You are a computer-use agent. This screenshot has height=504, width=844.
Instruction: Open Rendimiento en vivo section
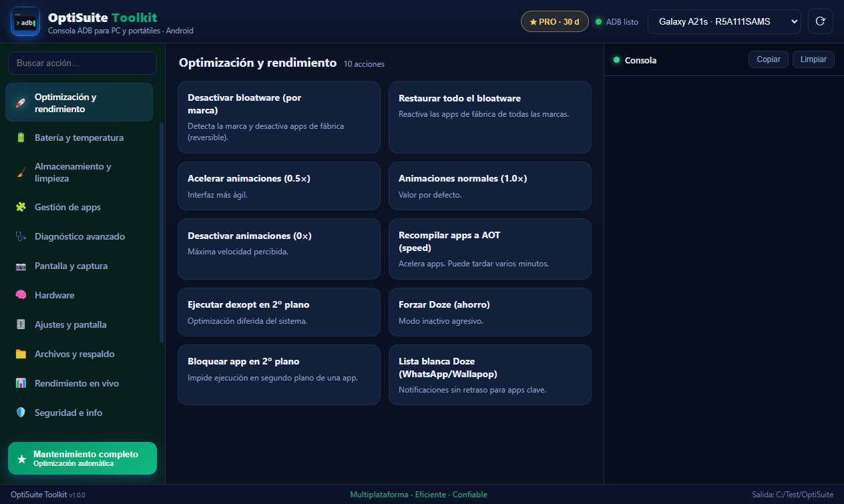pos(79,383)
